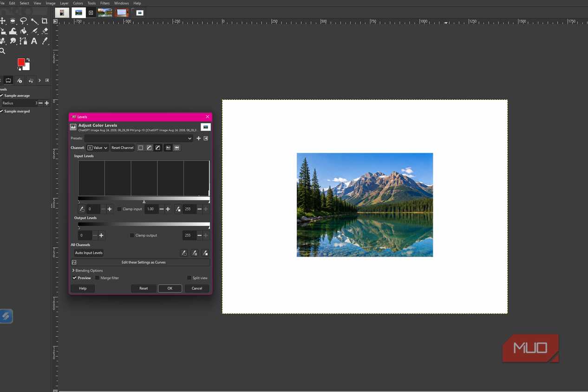Select the Crop tool

tap(45, 21)
